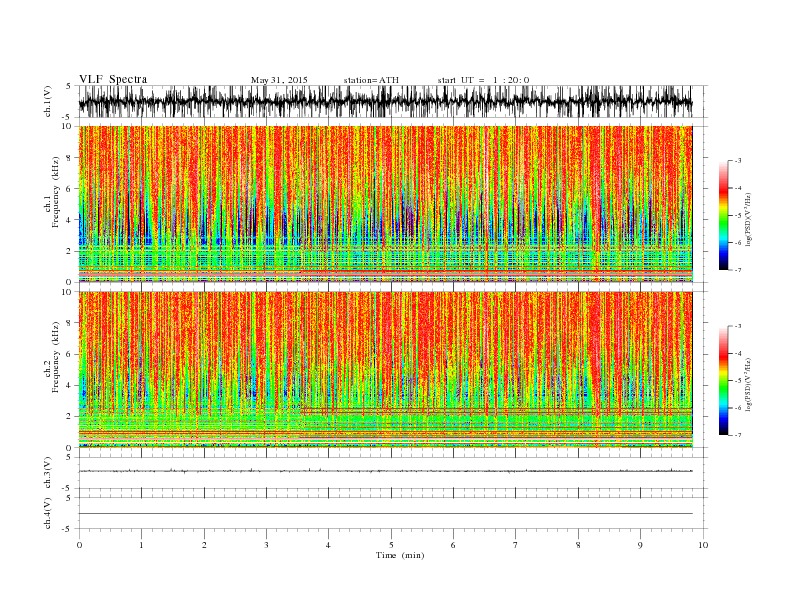Click the '-3' label on ch.1 colorbar

click(x=737, y=161)
